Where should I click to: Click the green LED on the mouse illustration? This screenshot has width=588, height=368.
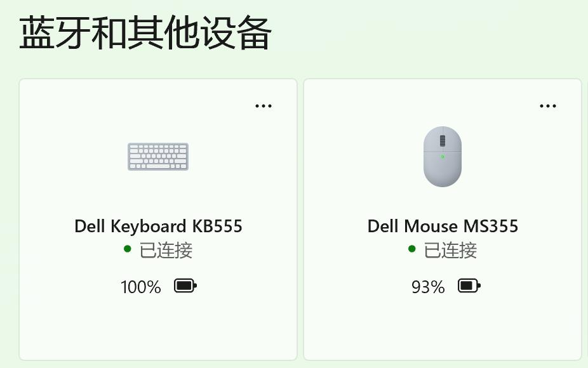(443, 157)
